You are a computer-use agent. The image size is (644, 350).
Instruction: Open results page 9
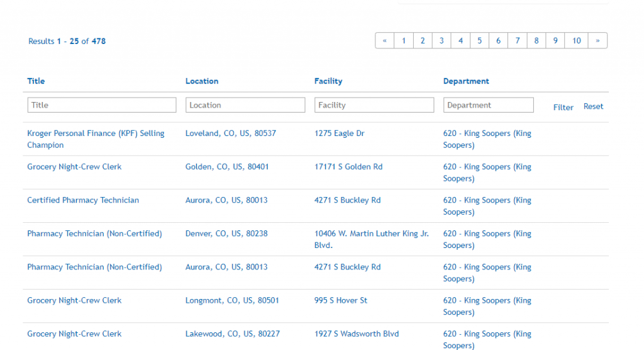555,41
